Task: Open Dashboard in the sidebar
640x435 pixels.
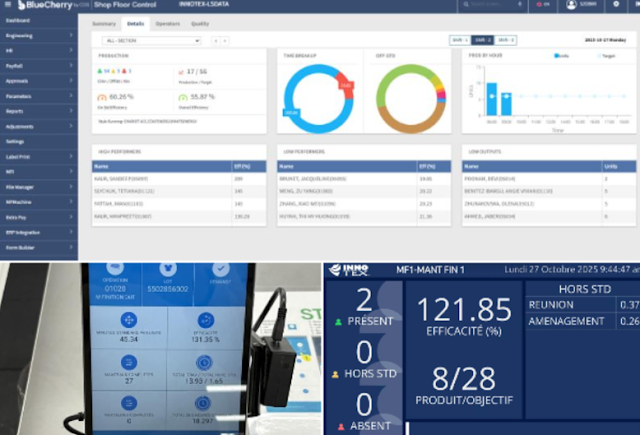Action: click(x=39, y=20)
